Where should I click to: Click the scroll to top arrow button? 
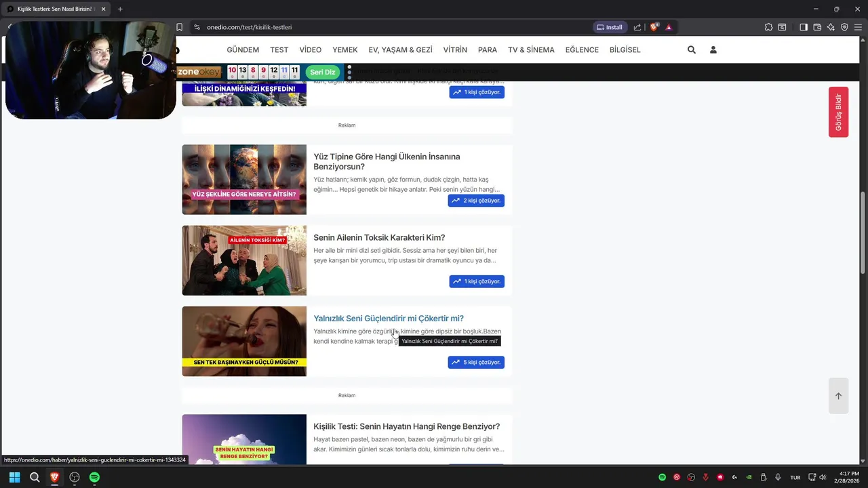[838, 396]
